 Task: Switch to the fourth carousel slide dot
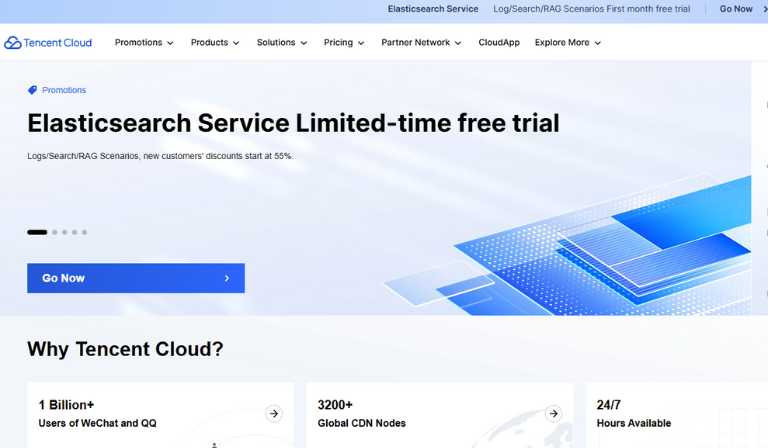click(74, 233)
